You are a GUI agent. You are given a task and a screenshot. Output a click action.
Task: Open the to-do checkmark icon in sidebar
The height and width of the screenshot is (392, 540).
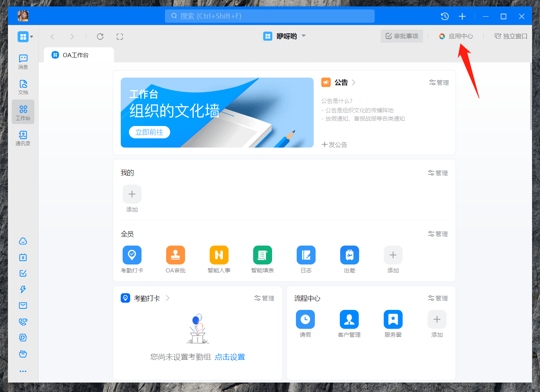(23, 273)
